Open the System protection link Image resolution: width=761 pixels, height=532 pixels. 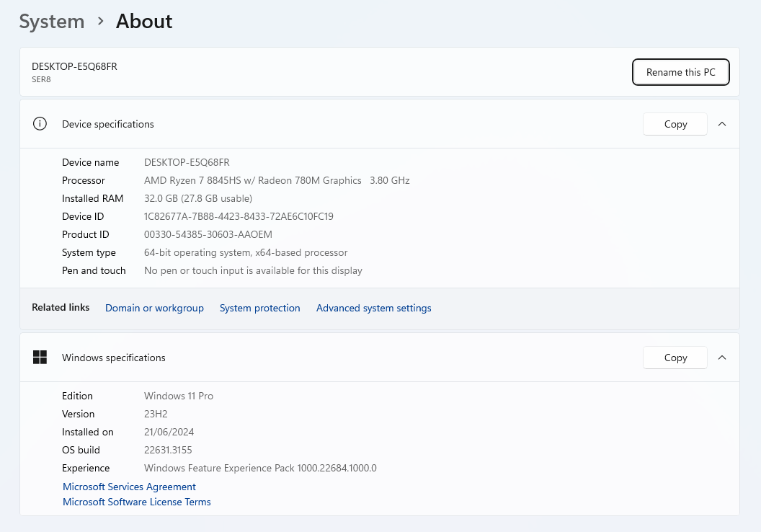click(259, 308)
